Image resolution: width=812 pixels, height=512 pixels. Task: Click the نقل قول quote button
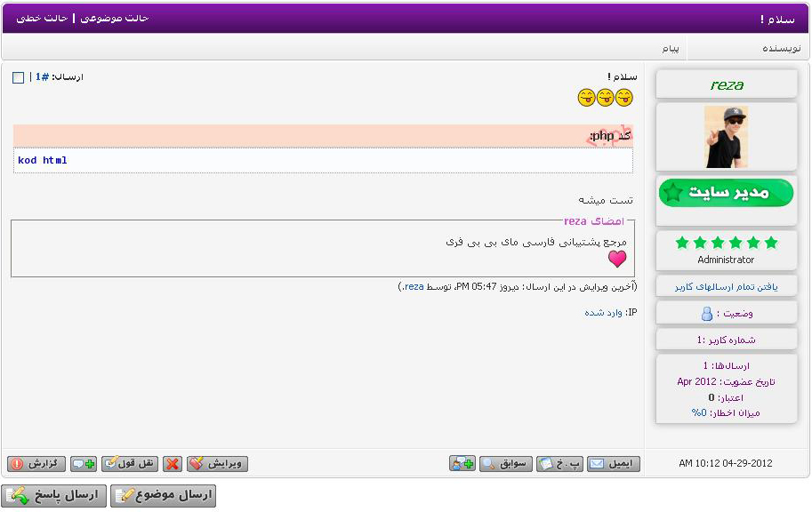coord(130,463)
